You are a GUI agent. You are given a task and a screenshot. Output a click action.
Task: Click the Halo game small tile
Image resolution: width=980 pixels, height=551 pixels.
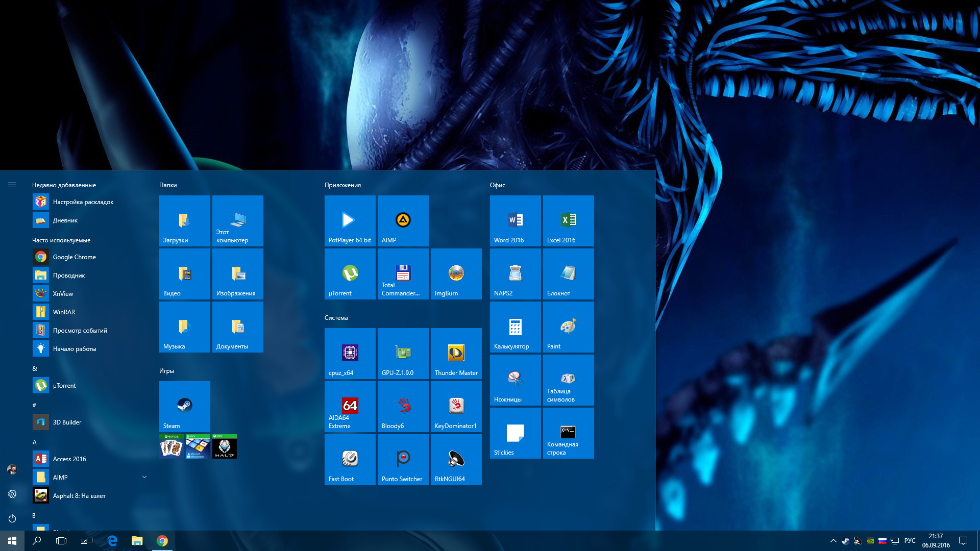225,446
